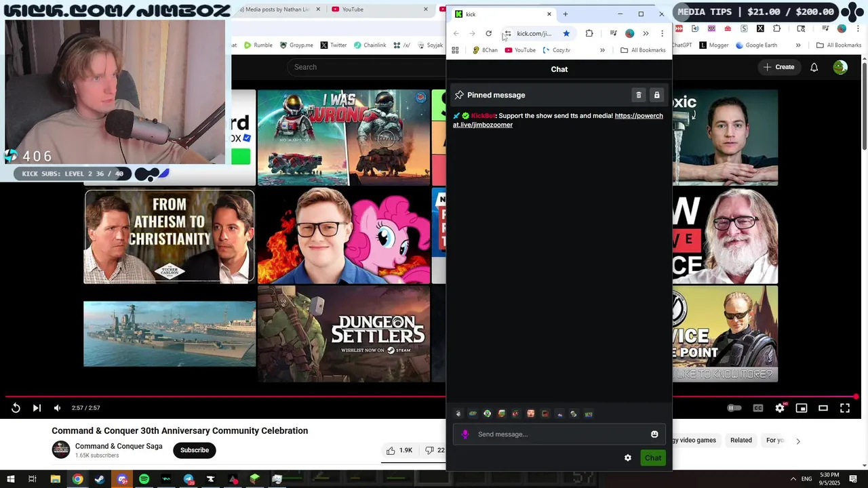Toggle YouTube closed captions
The image size is (868, 488).
click(x=758, y=408)
